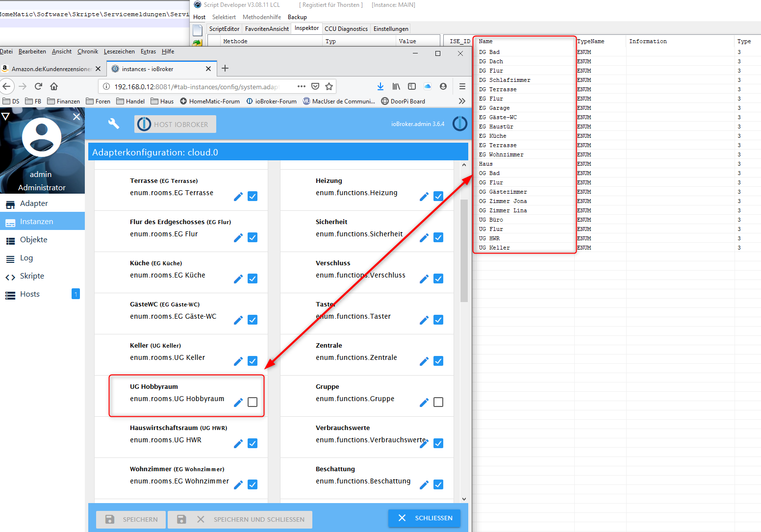Uncheck enum.rooms.EG Flur checkbox

coord(253,237)
